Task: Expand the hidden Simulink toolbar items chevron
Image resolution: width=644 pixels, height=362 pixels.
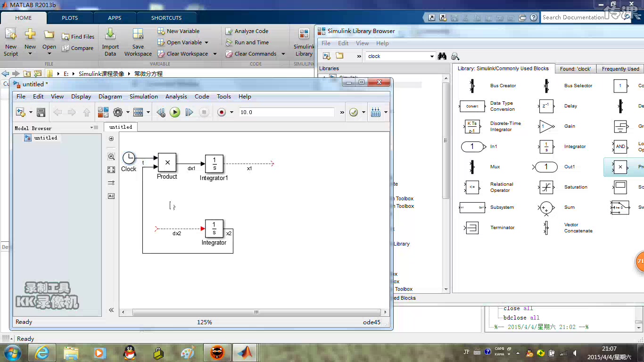Action: [342, 112]
